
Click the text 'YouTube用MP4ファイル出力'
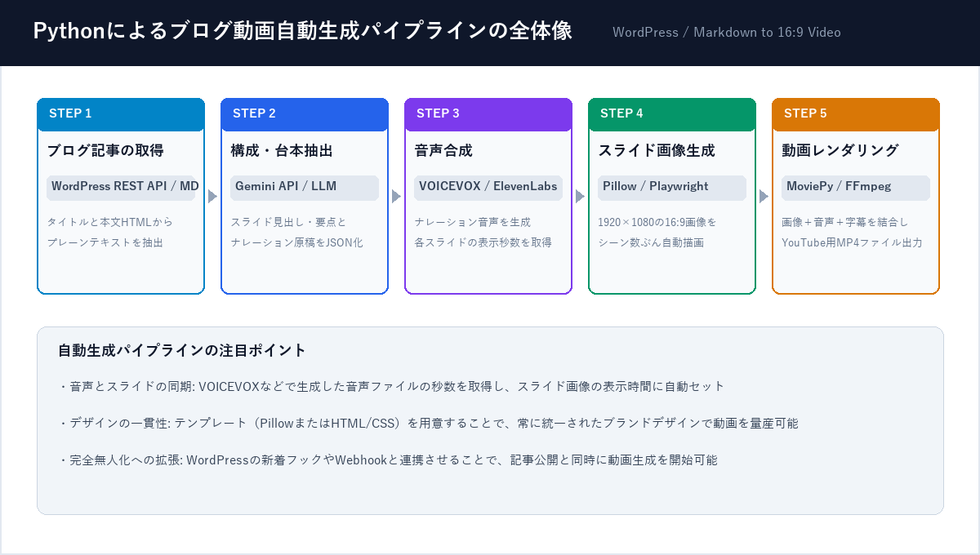coord(852,242)
